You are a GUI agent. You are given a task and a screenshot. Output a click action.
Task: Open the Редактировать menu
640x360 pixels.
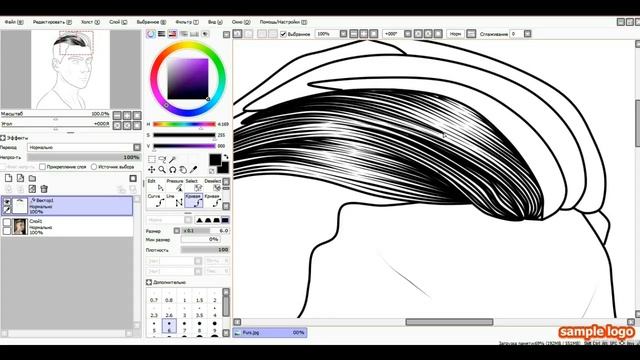52,22
